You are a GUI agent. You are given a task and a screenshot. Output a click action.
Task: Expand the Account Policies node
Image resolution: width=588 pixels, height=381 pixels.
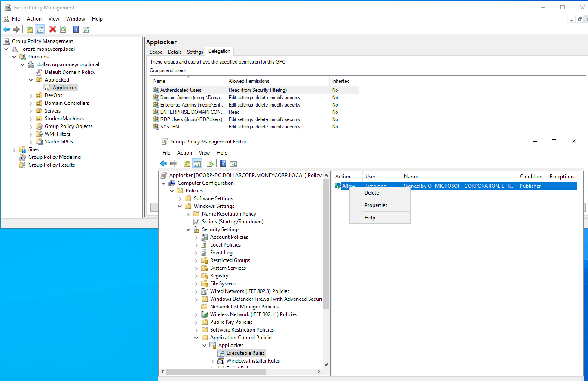(196, 237)
